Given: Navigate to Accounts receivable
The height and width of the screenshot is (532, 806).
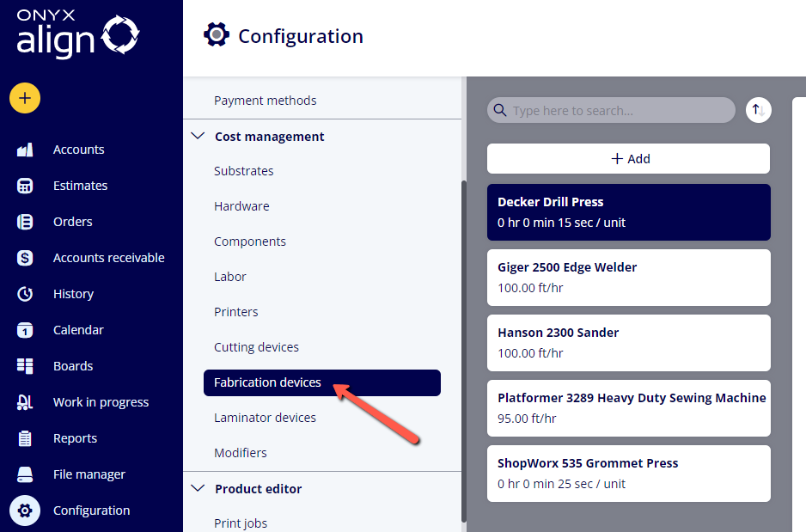Looking at the screenshot, I should tap(109, 258).
